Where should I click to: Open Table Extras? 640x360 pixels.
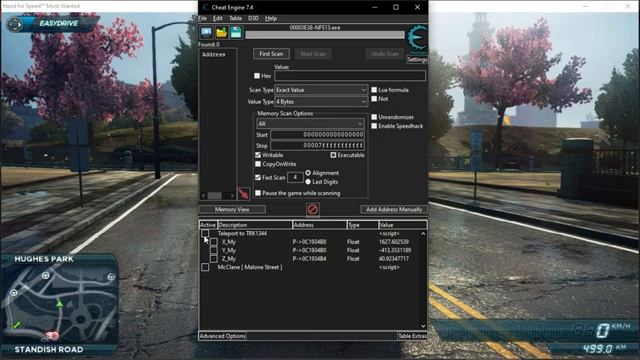(x=412, y=336)
